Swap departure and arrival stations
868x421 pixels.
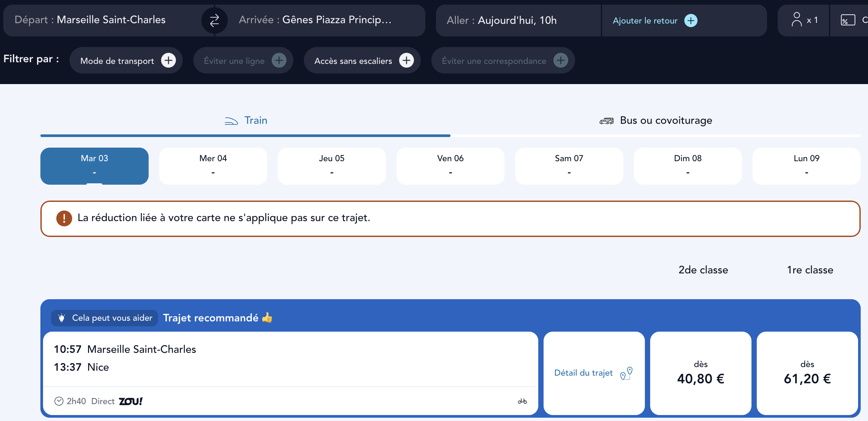(214, 20)
